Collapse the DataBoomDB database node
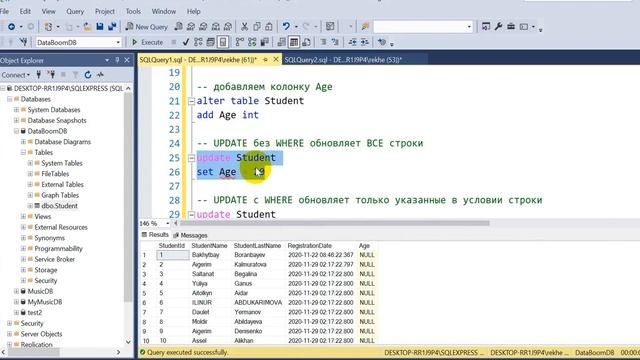 pyautogui.click(x=16, y=131)
